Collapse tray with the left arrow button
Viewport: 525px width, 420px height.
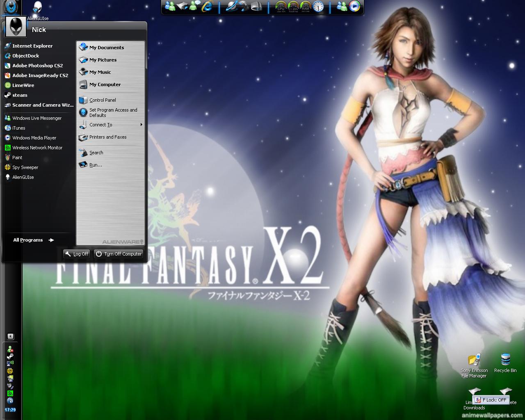point(11,336)
